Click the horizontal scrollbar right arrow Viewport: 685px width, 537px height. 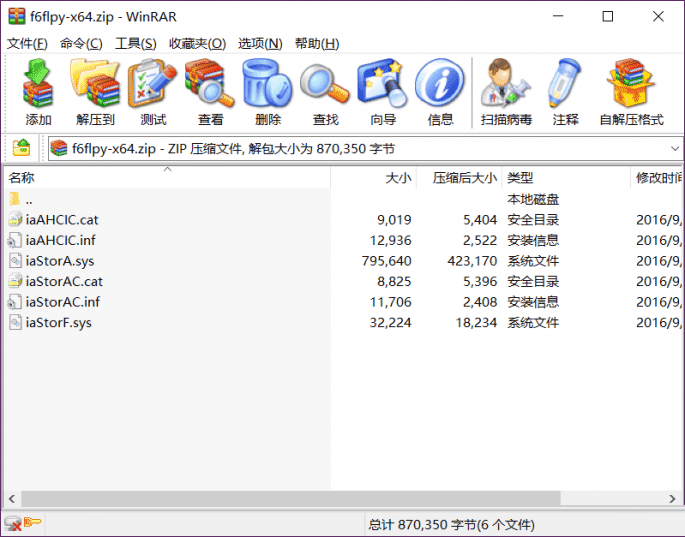coord(672,499)
